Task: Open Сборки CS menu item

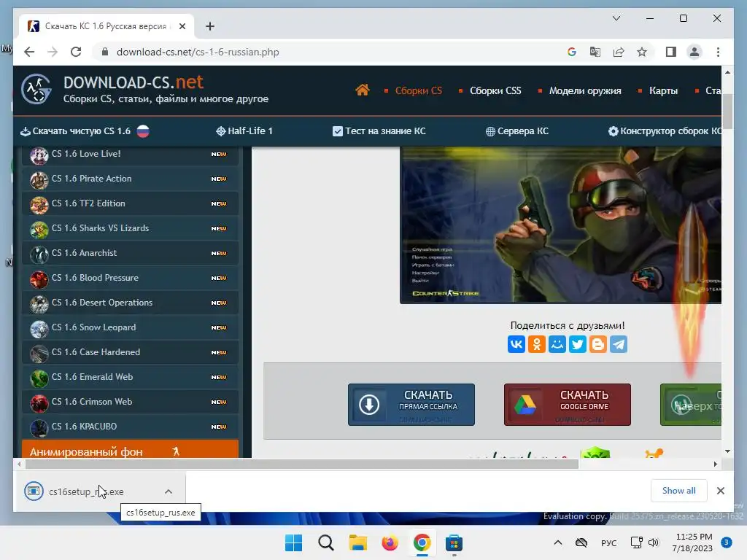Action: pyautogui.click(x=418, y=90)
